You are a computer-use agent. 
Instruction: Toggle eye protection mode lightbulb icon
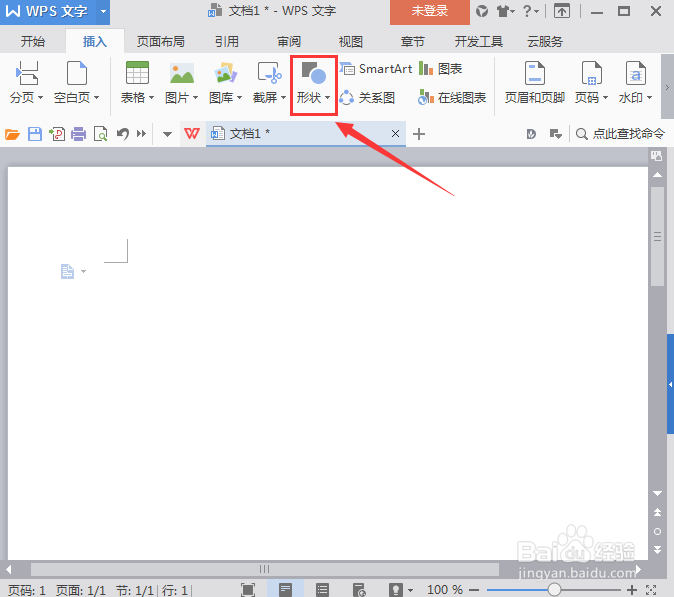tap(396, 590)
